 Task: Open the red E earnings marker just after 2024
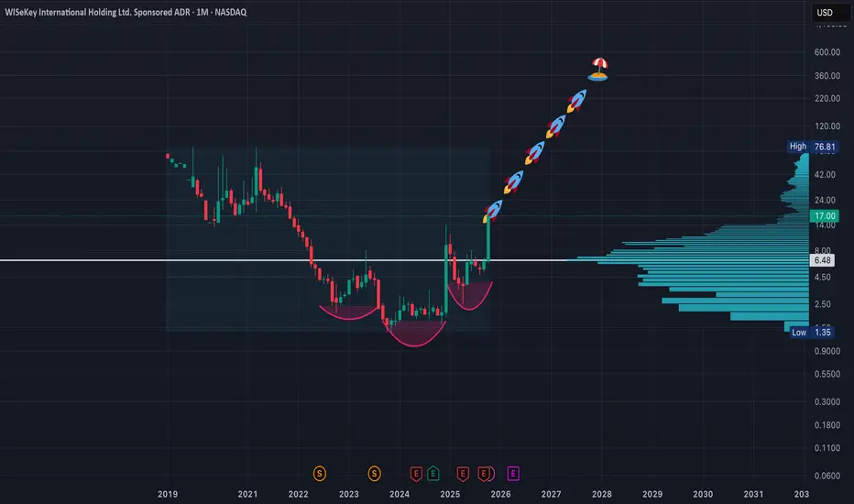(x=416, y=474)
